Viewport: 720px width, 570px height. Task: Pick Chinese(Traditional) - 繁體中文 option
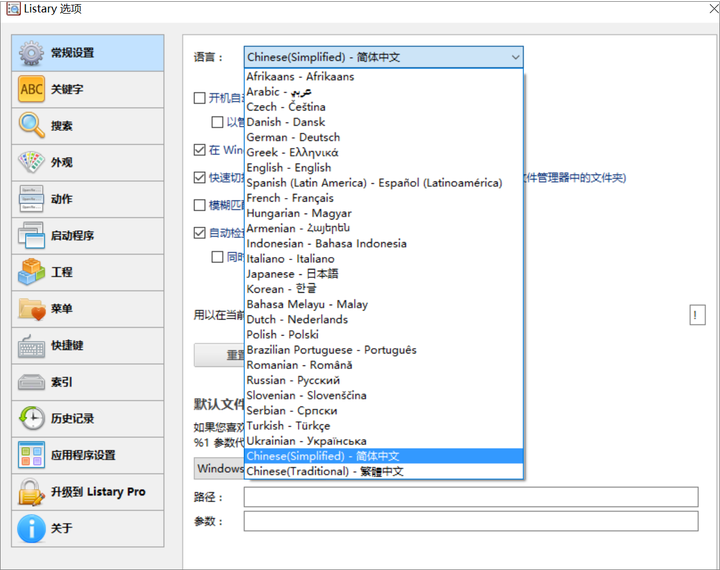(x=384, y=471)
